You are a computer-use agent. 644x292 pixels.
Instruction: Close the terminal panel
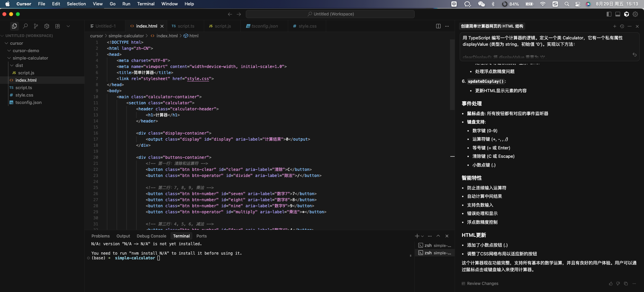point(447,236)
